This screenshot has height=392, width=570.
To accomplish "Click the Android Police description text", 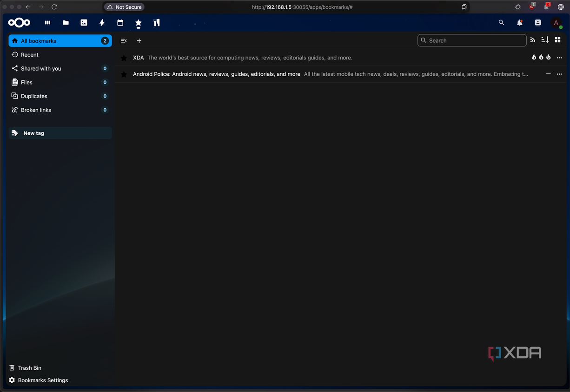I will pyautogui.click(x=416, y=74).
